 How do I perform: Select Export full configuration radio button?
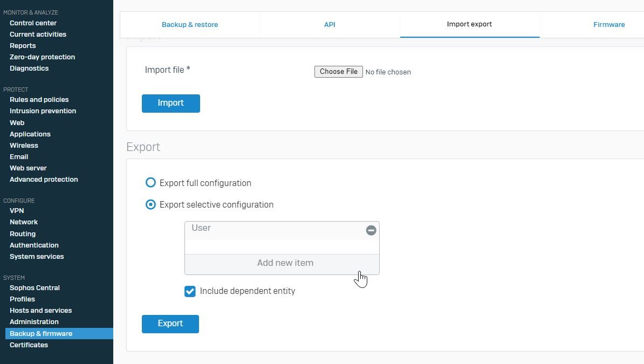(150, 182)
